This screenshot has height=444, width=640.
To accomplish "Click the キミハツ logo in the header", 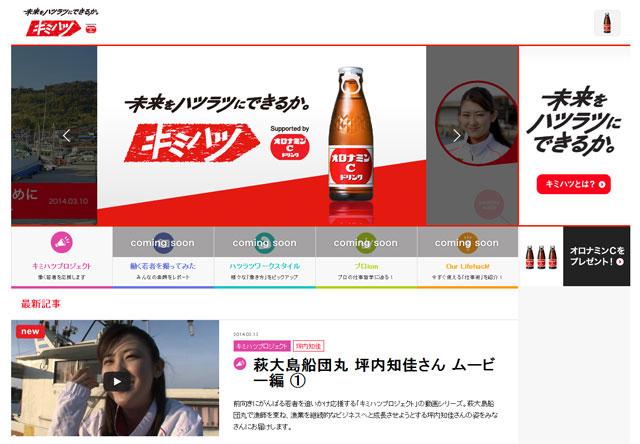I will 54,28.
